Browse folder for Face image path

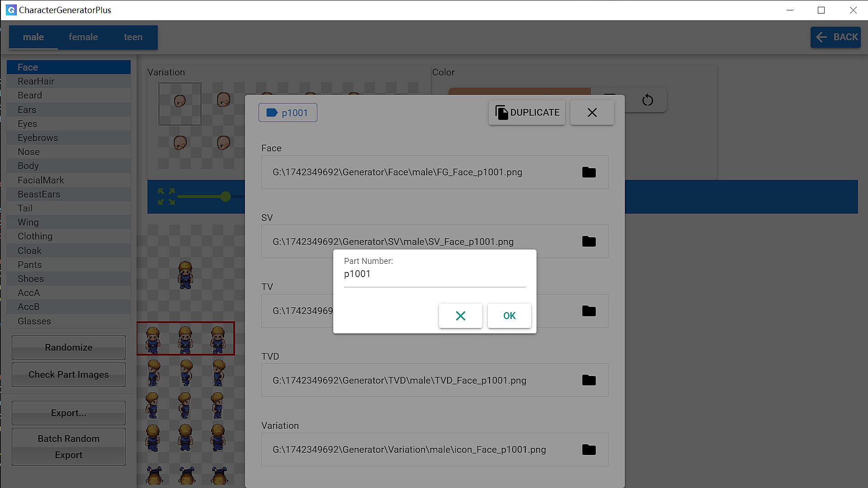589,172
